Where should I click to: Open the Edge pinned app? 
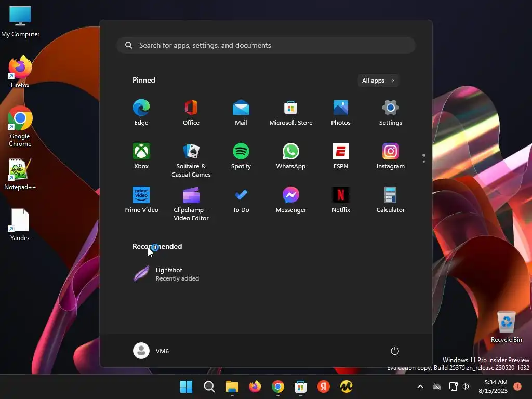point(141,113)
